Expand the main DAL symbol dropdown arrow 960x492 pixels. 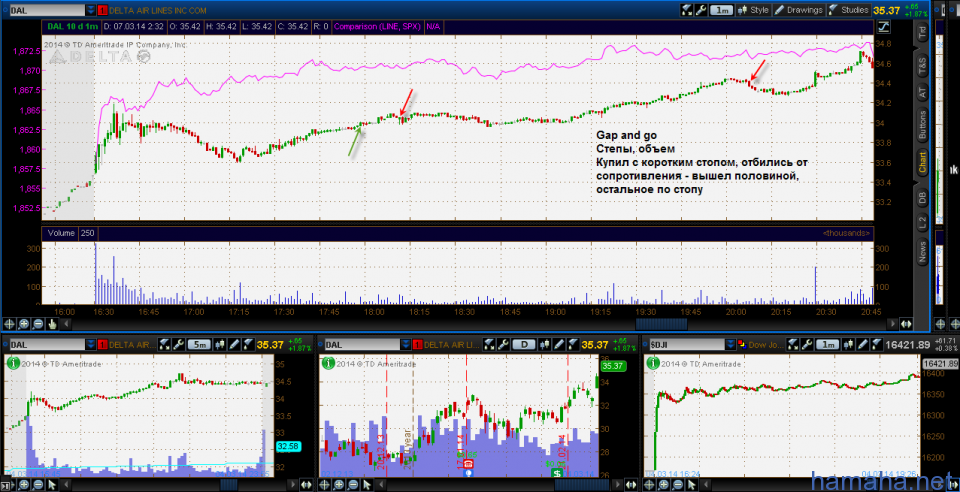91,10
